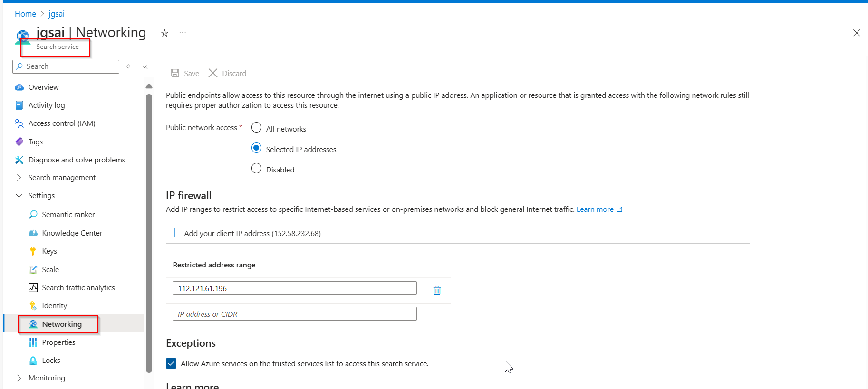Screen dimensions: 868x389
Task: Click the plus icon to add client IP
Action: click(175, 233)
